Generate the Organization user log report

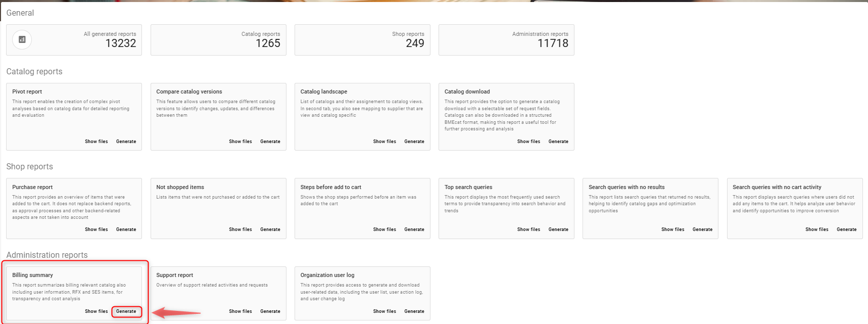click(414, 311)
